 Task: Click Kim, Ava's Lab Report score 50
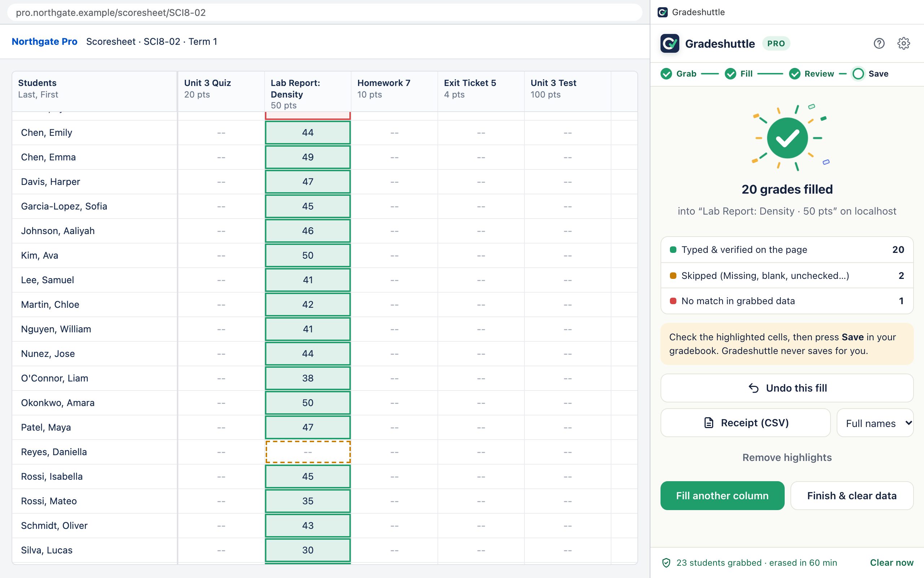[308, 255]
